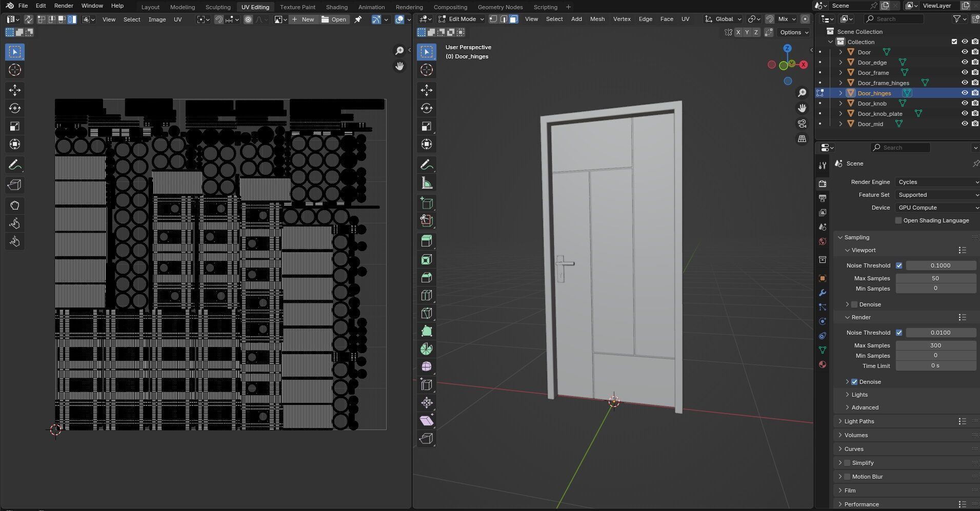Open Edit Mode selector dropdown
980x511 pixels.
click(x=462, y=19)
